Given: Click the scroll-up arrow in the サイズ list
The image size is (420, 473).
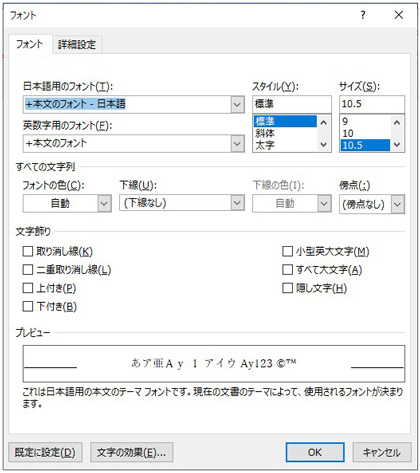Looking at the screenshot, I should 397,123.
